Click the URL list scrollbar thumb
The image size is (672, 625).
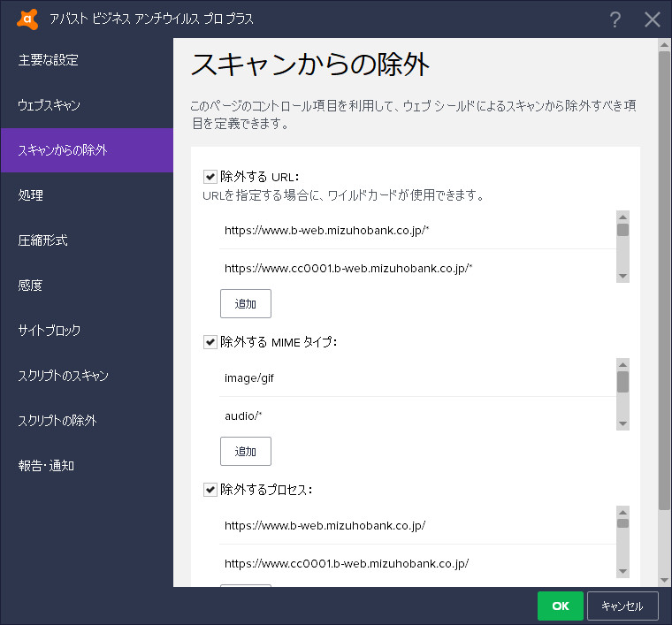622,230
